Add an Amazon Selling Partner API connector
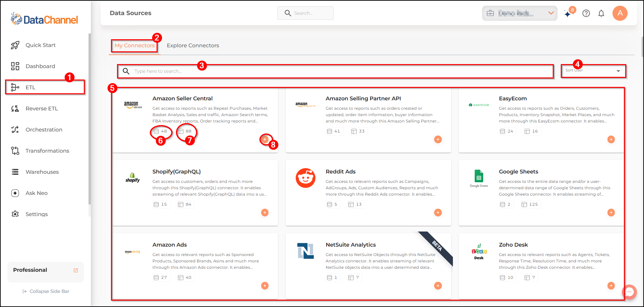Screen dimensions: 644x307 [x=438, y=139]
